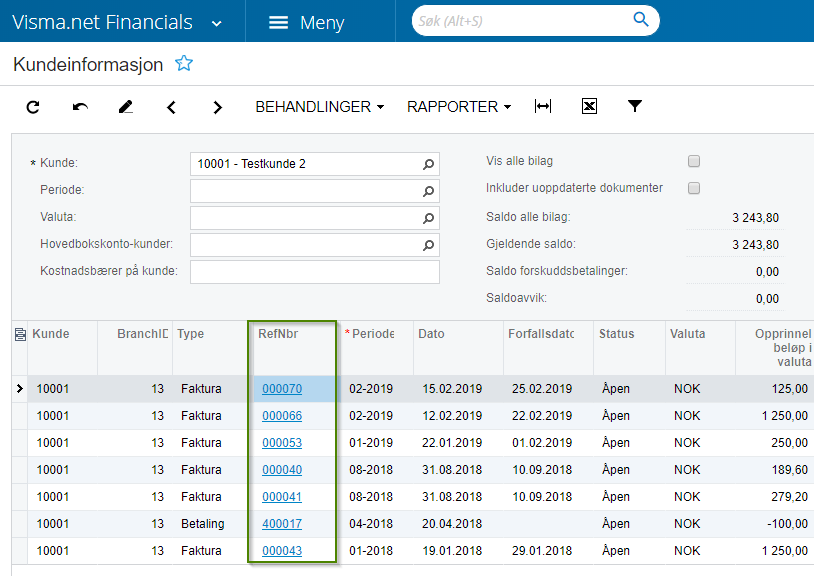Click the search magnifier icon
Screen dimensions: 814x576
tap(641, 20)
